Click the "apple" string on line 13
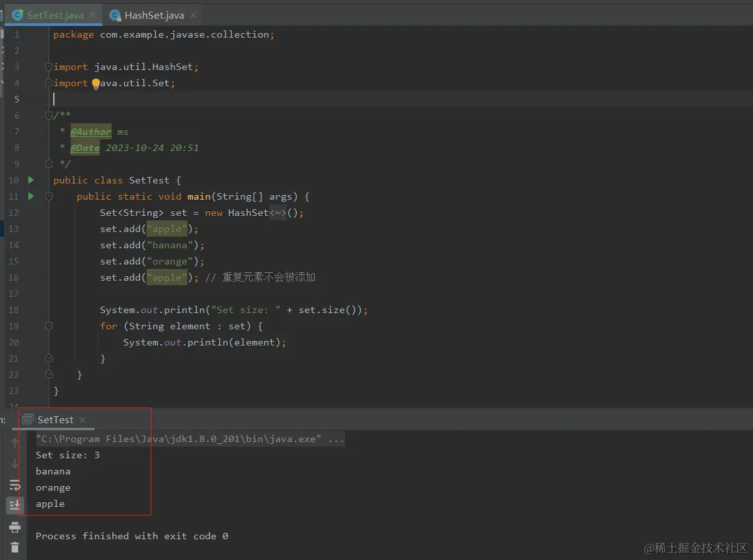 (167, 229)
